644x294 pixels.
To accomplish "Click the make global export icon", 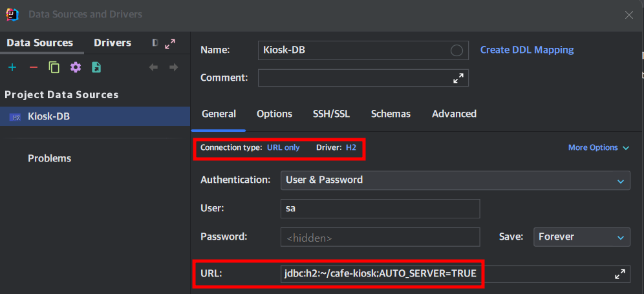I will 96,67.
